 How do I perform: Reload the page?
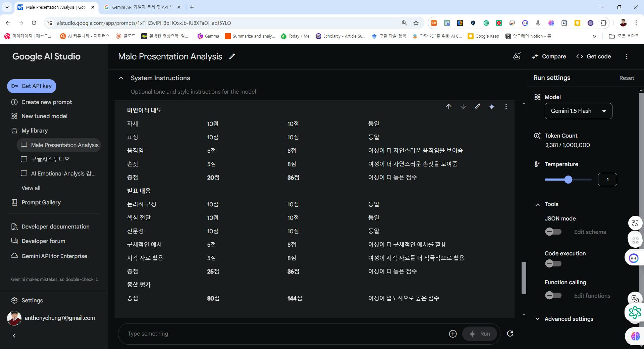click(x=34, y=23)
